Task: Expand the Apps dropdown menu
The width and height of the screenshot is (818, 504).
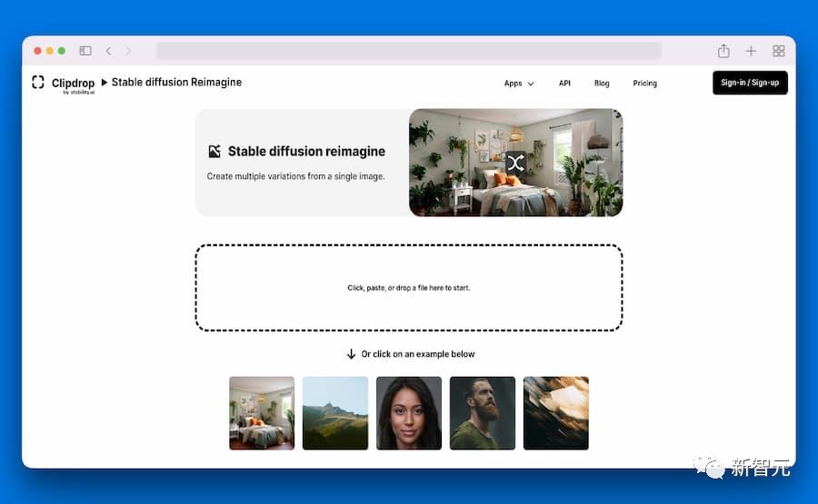Action: click(519, 84)
